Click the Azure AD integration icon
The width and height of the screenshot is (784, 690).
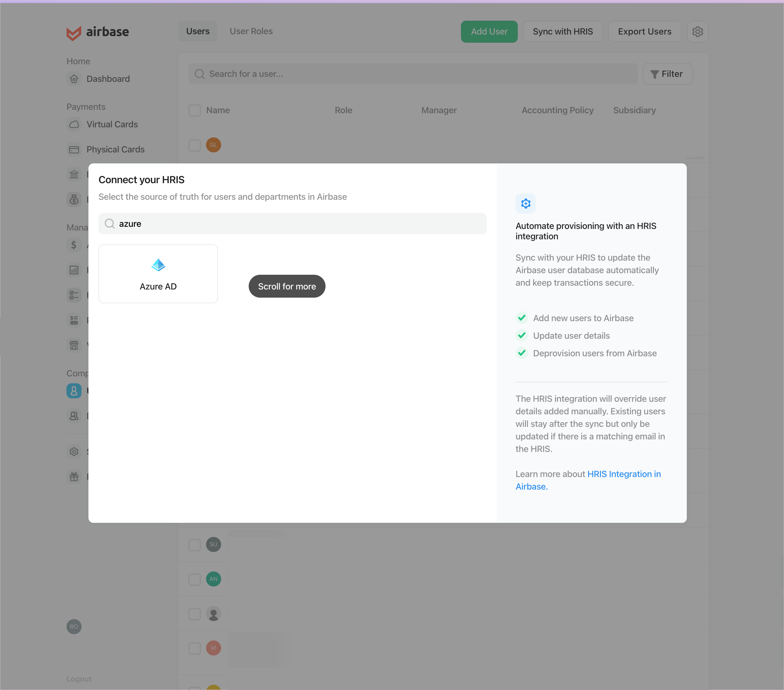(x=158, y=265)
